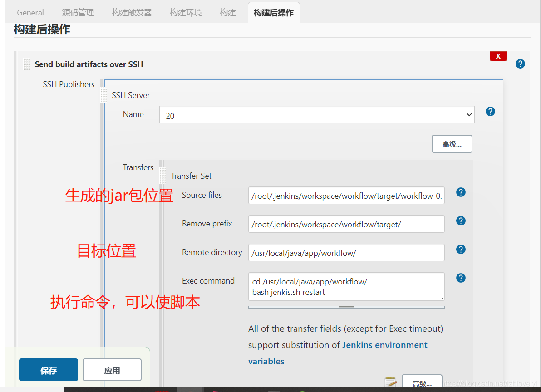Click 保存 button
Screen dimensions: 541x392
point(48,370)
